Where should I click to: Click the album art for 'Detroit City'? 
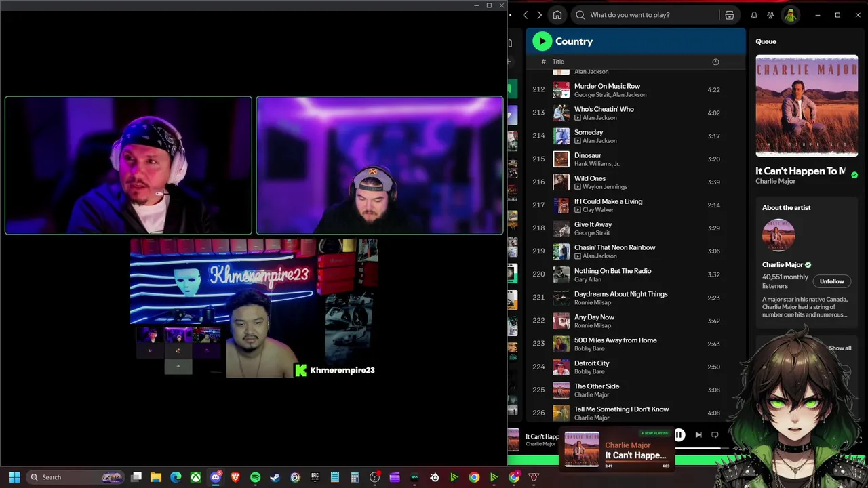[x=561, y=367]
